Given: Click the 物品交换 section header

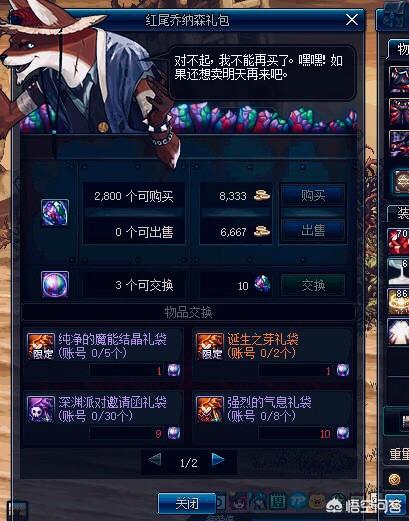Looking at the screenshot, I should click(188, 313).
